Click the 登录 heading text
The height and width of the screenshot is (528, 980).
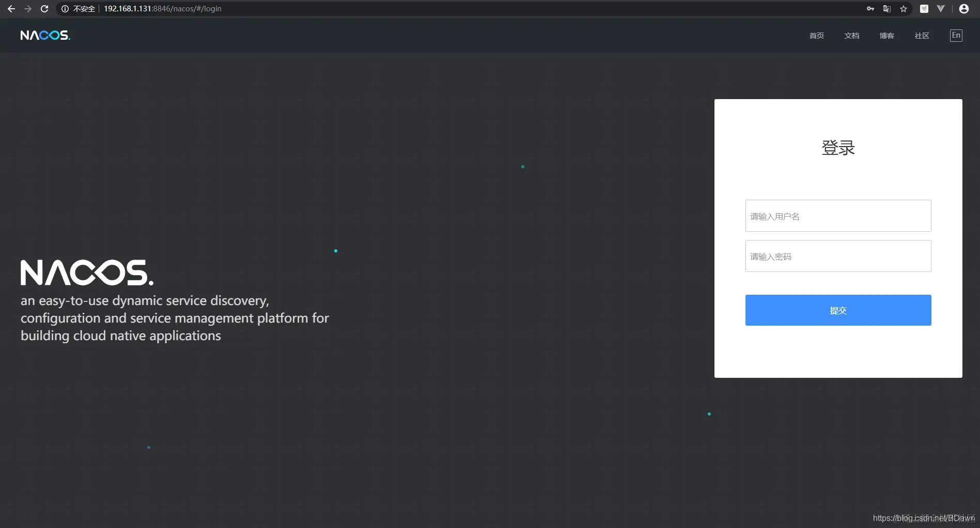838,148
